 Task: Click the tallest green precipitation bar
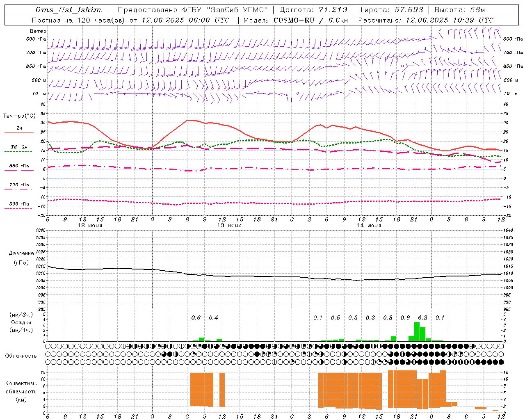(417, 331)
